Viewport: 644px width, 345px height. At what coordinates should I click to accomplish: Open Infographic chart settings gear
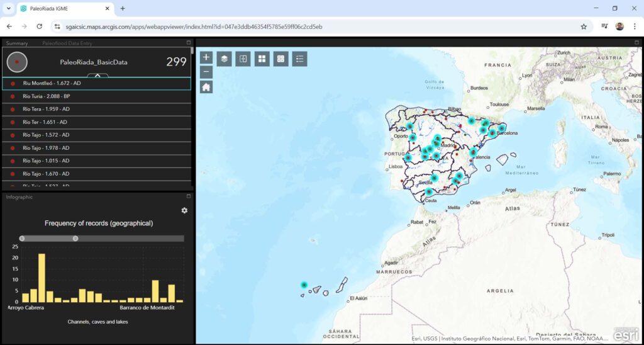click(184, 210)
